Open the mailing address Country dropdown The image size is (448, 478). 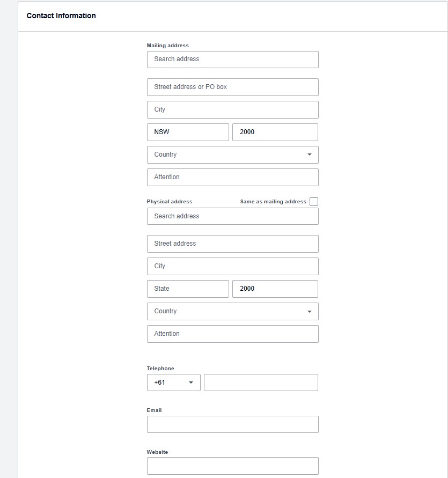tap(232, 155)
